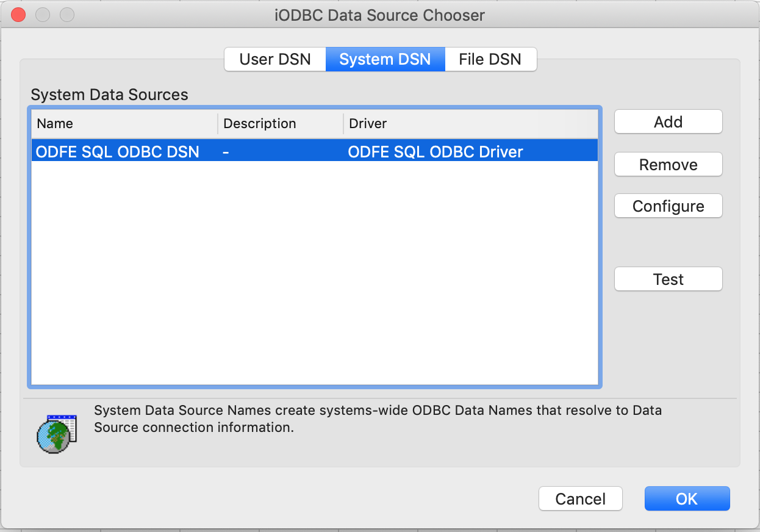Test the selected data source connection
This screenshot has height=532, width=760.
(668, 279)
